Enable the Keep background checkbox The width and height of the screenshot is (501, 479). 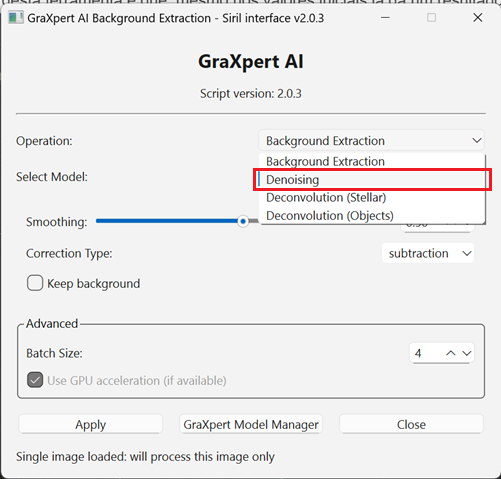(x=35, y=283)
